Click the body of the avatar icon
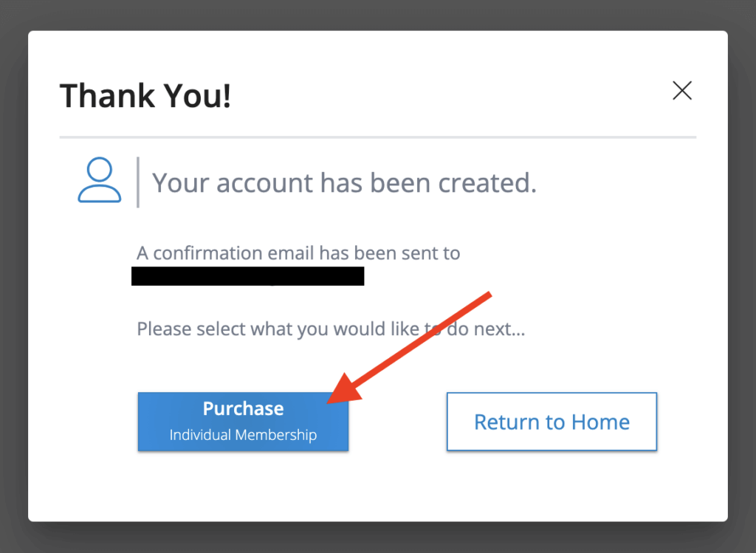The height and width of the screenshot is (553, 756). point(99,193)
